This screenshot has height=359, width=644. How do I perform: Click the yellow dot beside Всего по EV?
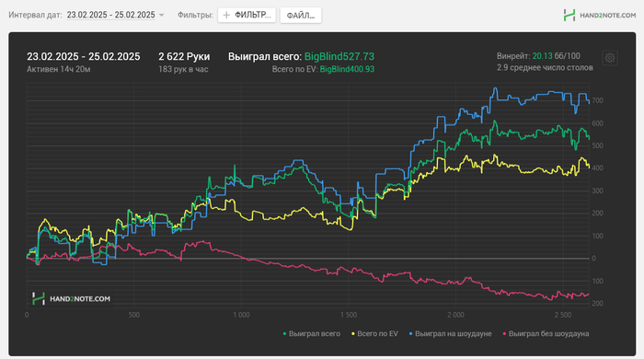coord(352,334)
